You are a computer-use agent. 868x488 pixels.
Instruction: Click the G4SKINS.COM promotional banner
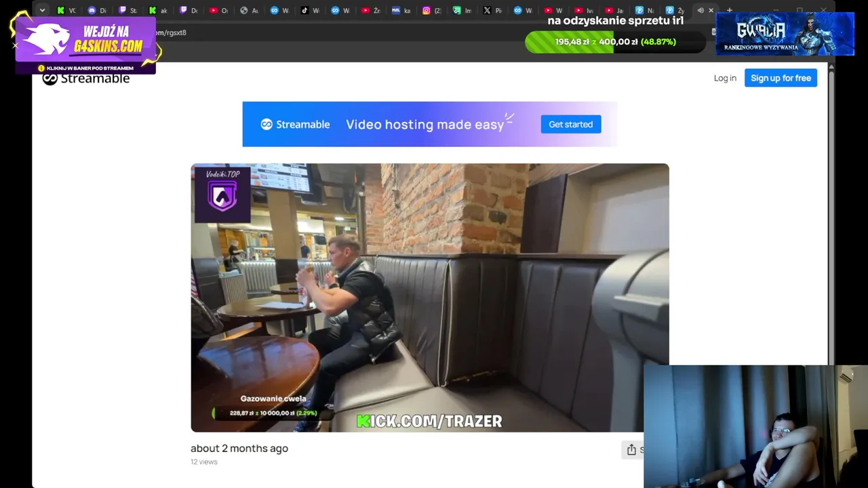tap(85, 44)
